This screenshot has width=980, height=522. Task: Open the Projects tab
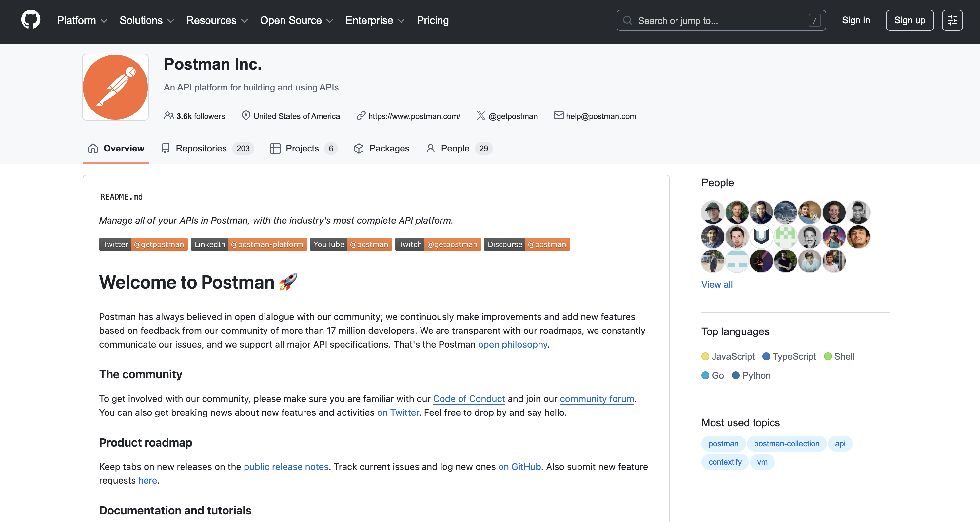302,149
